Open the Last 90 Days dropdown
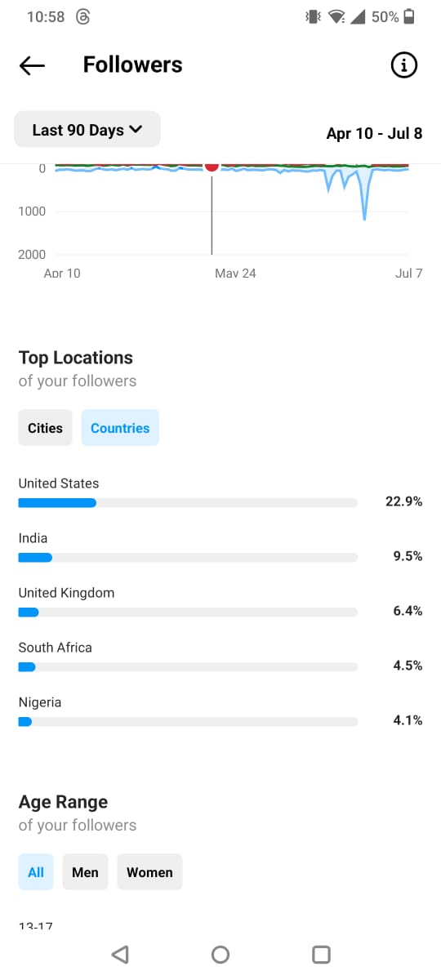The width and height of the screenshot is (441, 980). pyautogui.click(x=87, y=130)
